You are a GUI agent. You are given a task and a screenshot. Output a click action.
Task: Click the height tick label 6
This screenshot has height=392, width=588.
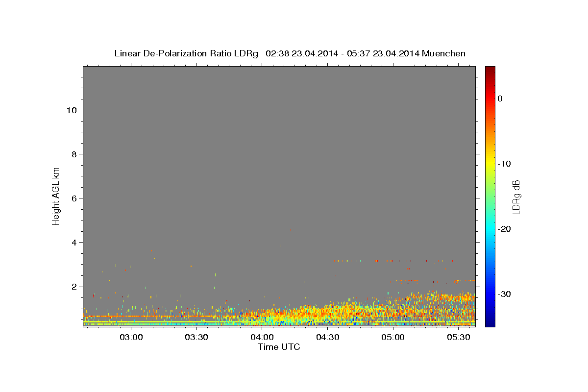[x=73, y=198]
